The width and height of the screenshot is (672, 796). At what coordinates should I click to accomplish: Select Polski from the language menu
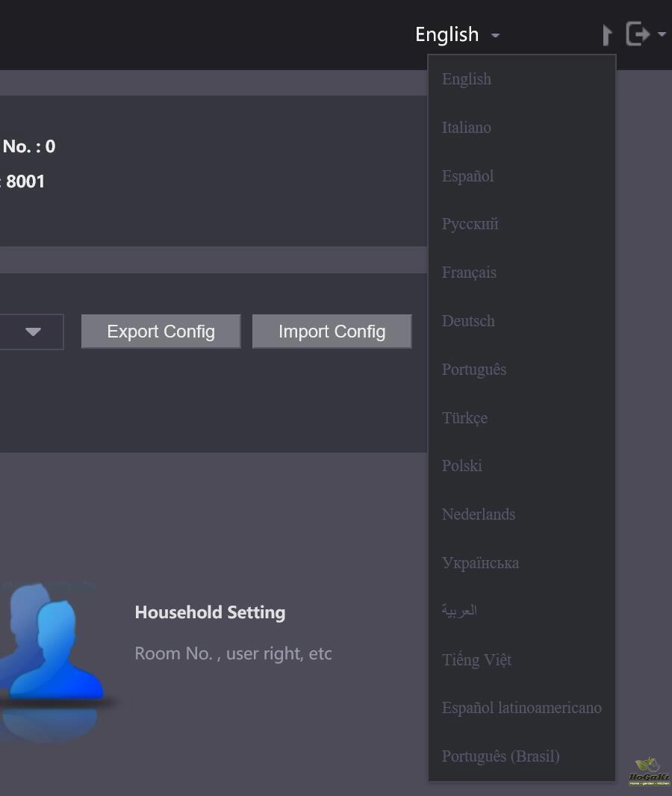[x=462, y=466]
